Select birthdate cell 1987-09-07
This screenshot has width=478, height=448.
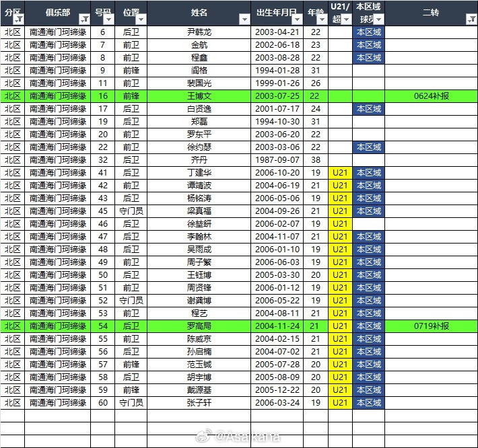[277, 160]
